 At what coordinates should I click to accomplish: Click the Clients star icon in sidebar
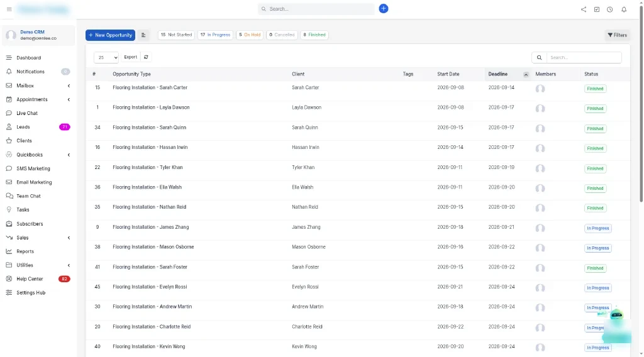coord(9,141)
